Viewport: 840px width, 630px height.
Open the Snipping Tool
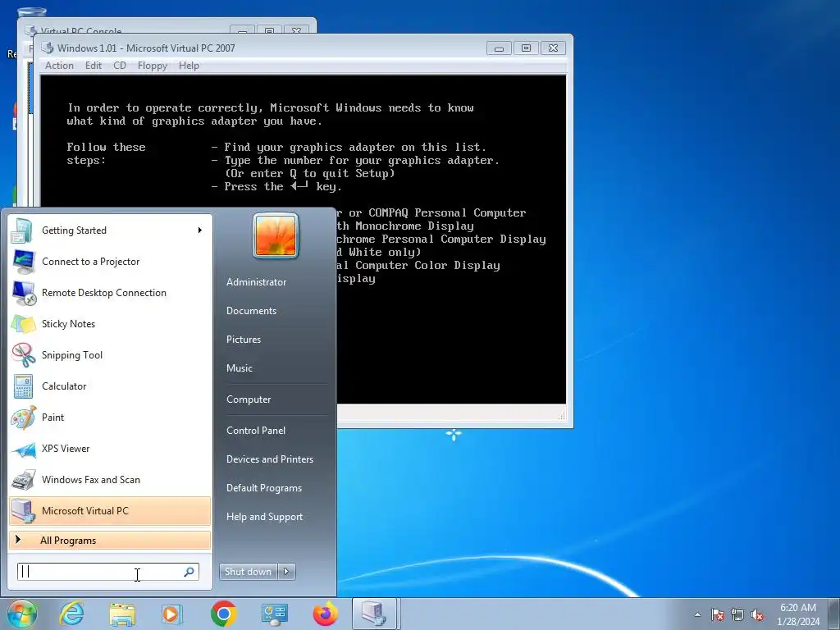109,354
